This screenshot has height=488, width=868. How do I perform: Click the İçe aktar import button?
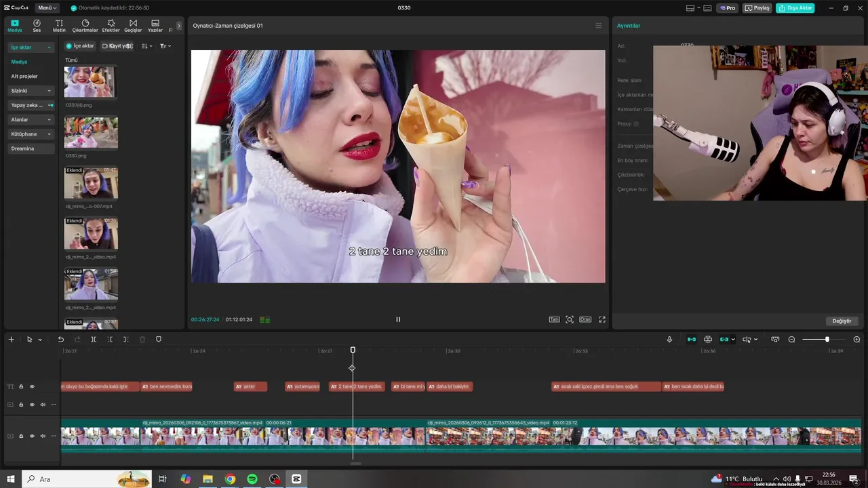(80, 46)
